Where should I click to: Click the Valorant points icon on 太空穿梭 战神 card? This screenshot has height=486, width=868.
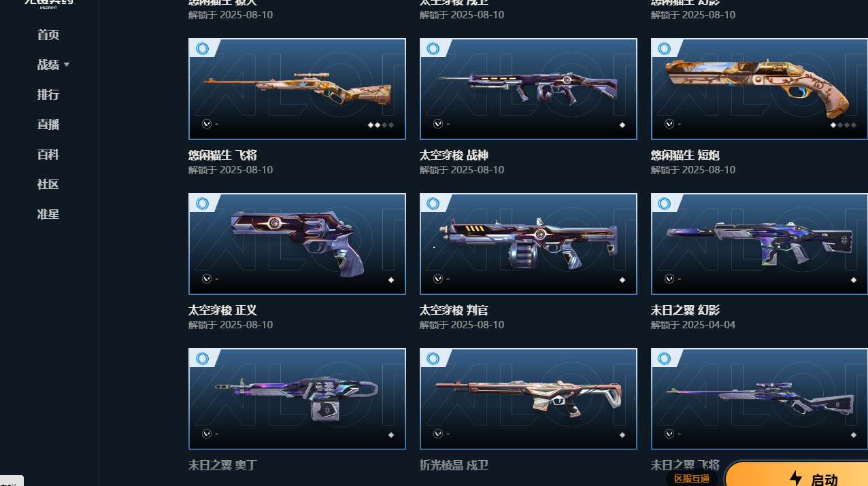[438, 124]
